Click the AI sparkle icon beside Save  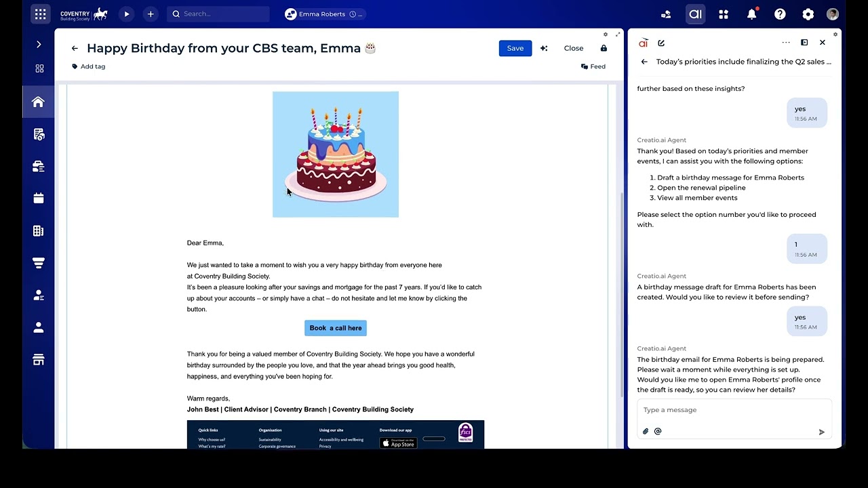[x=544, y=48]
